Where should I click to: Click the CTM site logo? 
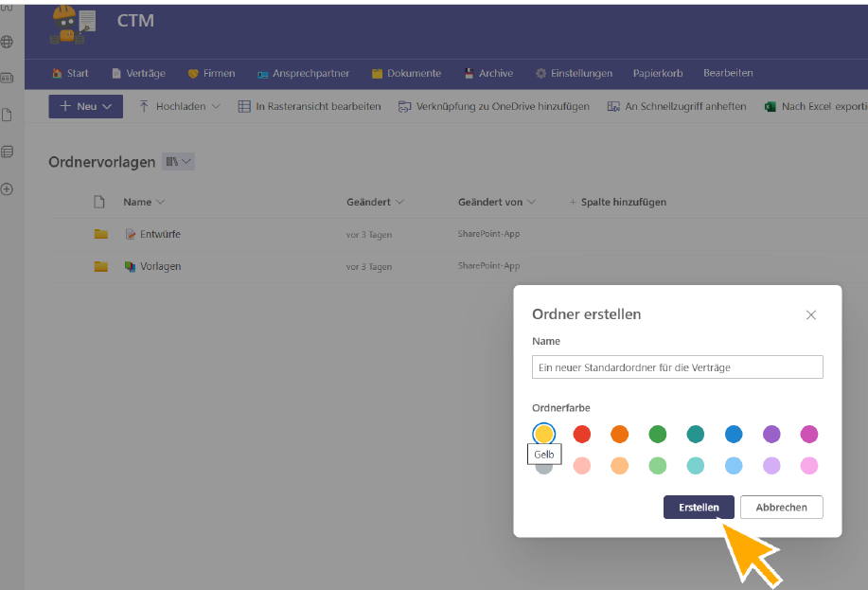click(x=73, y=25)
